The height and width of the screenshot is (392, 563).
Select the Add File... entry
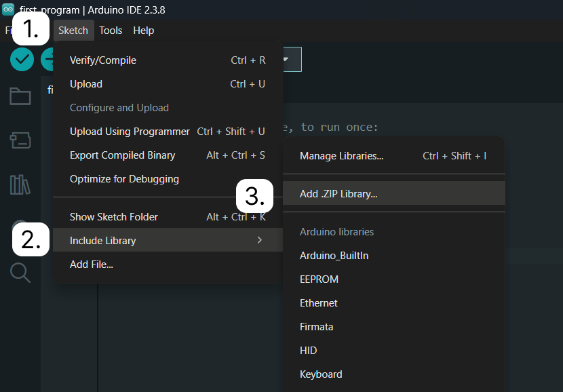coord(168,264)
